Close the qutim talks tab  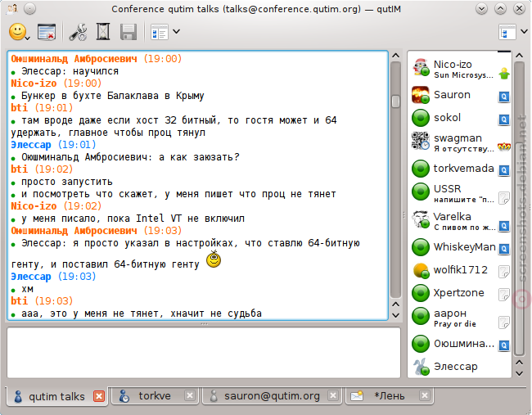[99, 396]
